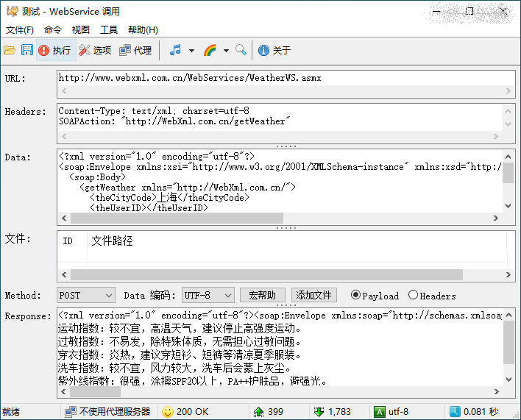521x420 pixels.
Task: Click the 0.081 秒 timer icon
Action: [x=455, y=412]
